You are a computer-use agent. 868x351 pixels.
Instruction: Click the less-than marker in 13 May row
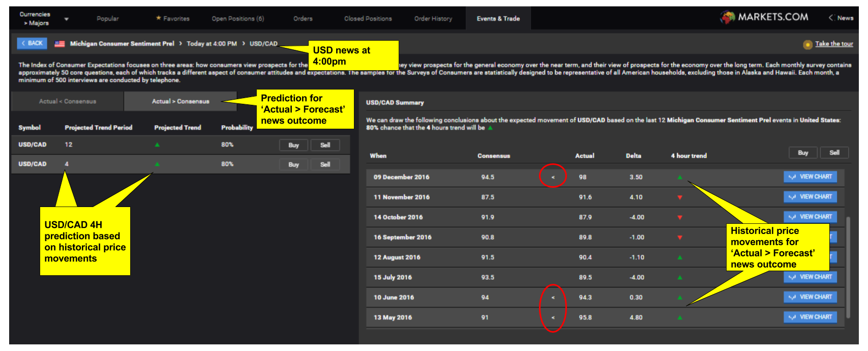[x=553, y=317]
